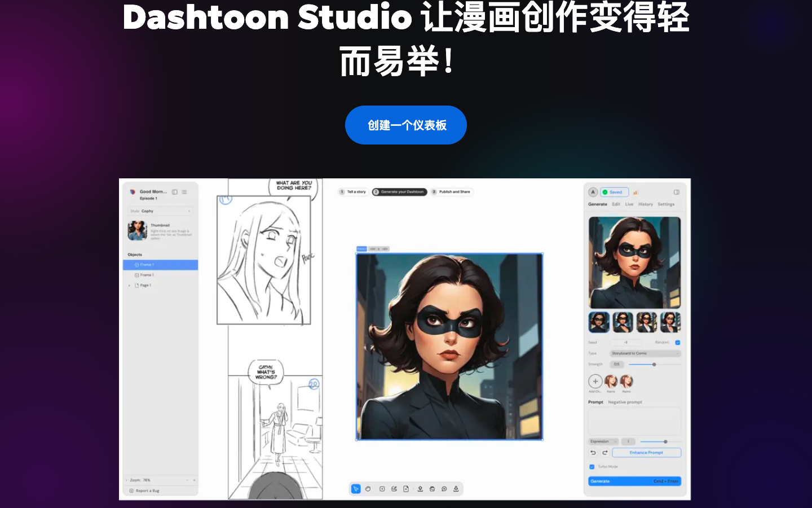Select the second character avatar beside Add

click(626, 381)
